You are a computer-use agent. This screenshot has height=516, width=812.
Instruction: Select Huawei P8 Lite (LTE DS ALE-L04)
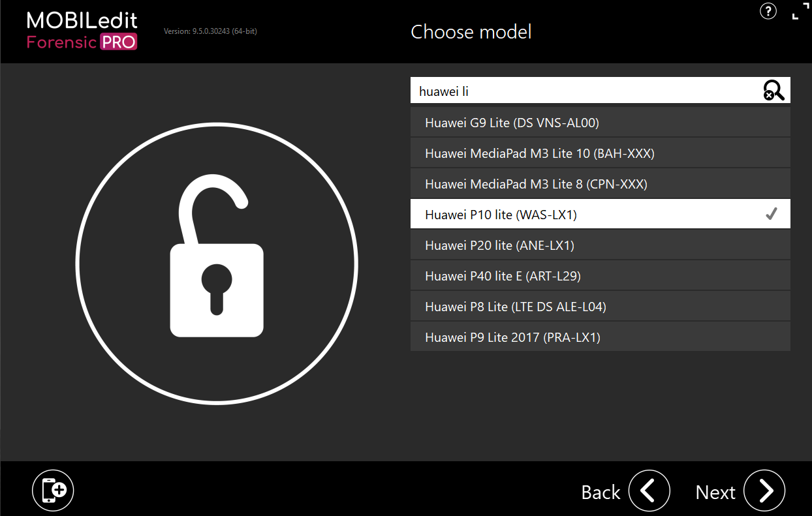coord(601,307)
